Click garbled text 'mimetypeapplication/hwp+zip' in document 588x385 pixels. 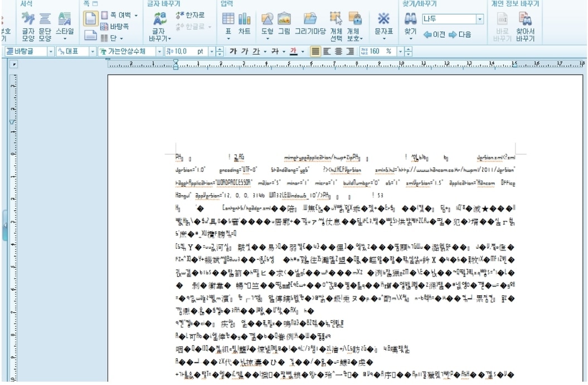[x=318, y=157]
